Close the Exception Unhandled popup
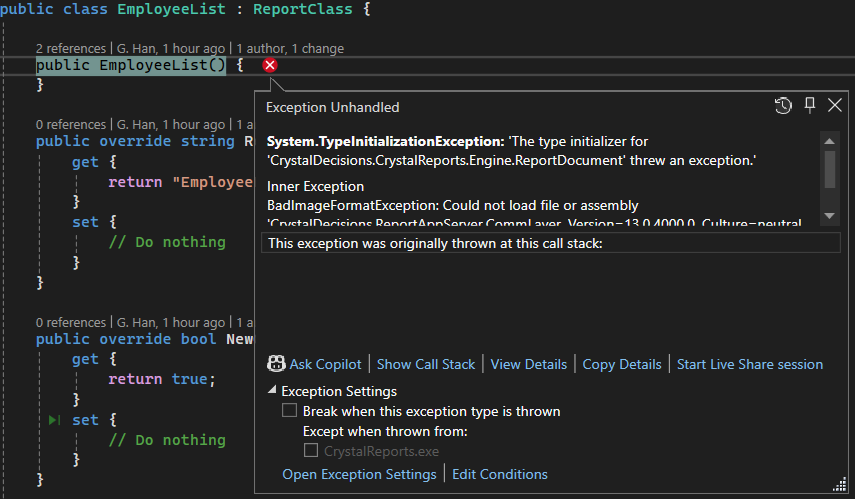The image size is (855, 499). pos(835,106)
